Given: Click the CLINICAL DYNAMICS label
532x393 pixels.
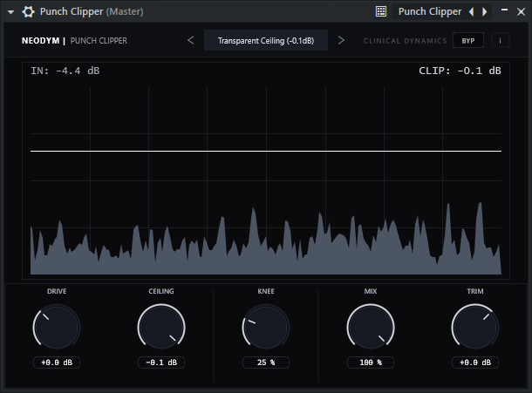Looking at the screenshot, I should click(405, 41).
